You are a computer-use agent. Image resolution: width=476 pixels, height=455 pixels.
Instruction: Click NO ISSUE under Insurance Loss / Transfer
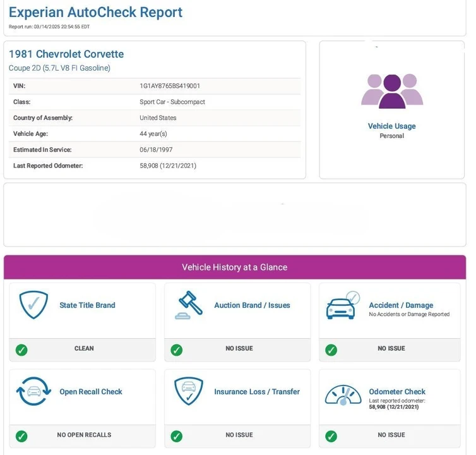[239, 435]
